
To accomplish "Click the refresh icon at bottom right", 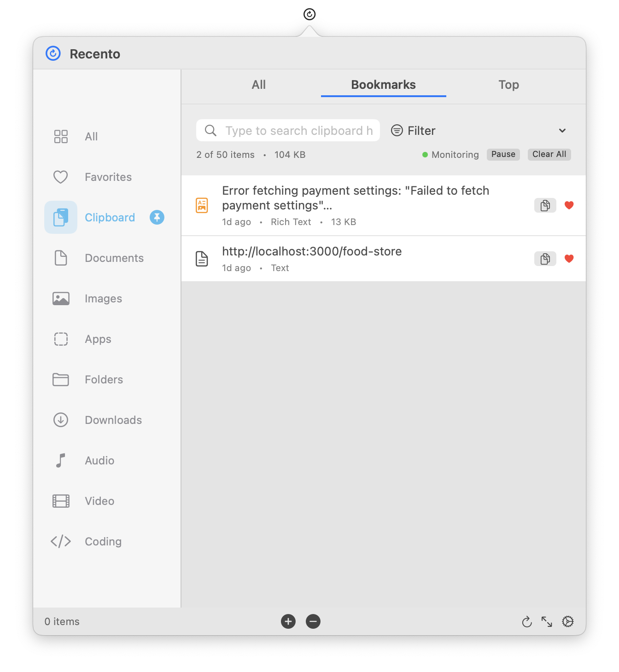I will (527, 621).
